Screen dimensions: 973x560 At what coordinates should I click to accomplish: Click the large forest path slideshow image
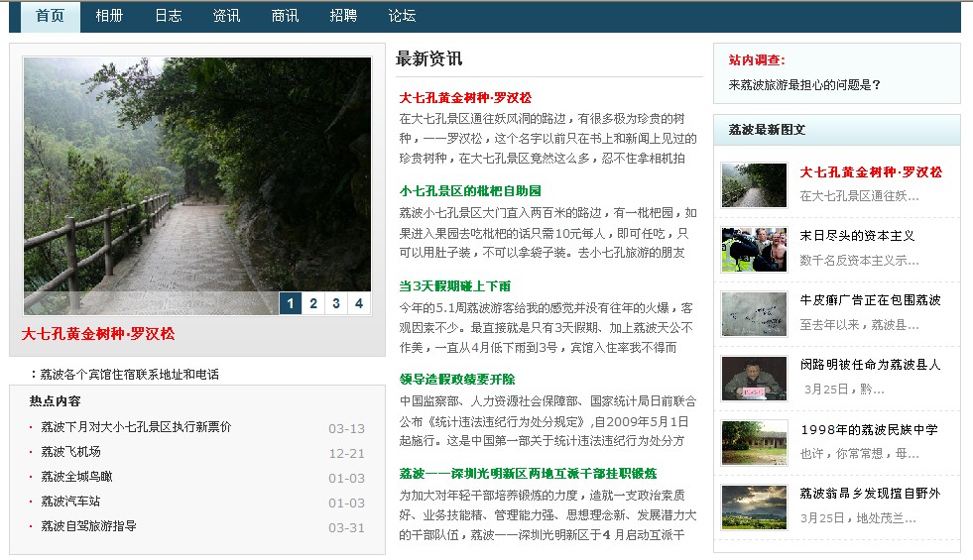196,178
